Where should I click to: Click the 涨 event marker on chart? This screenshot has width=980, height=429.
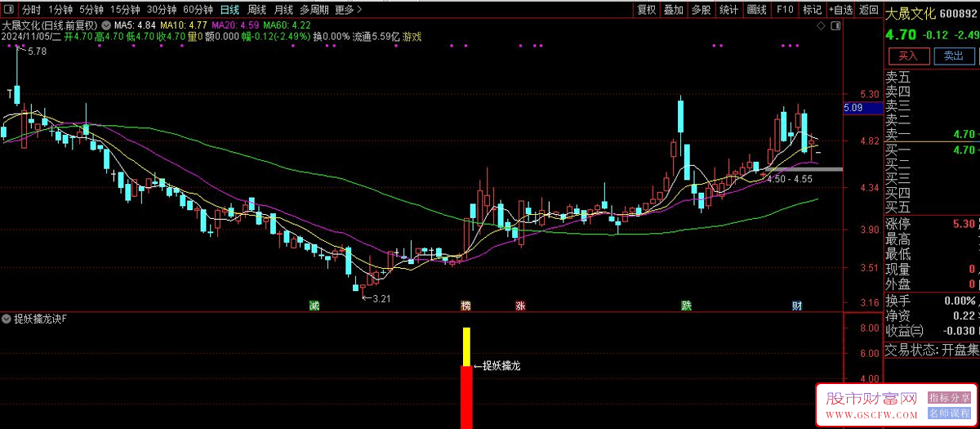pos(520,306)
